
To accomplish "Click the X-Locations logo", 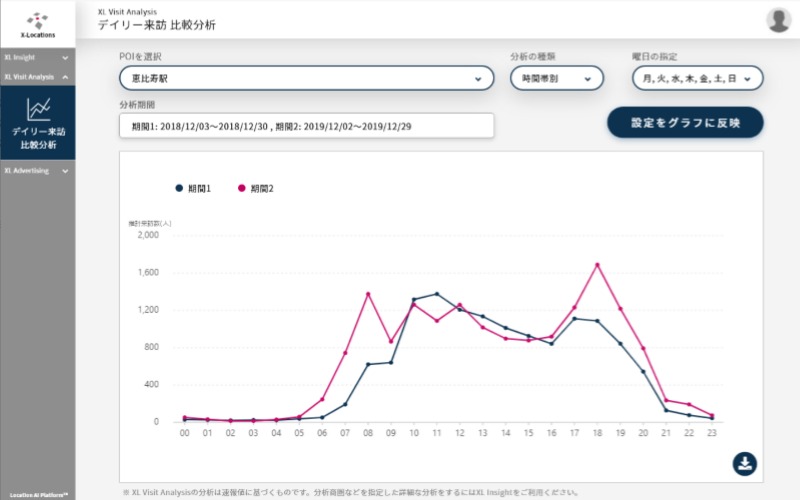I will tap(37, 23).
